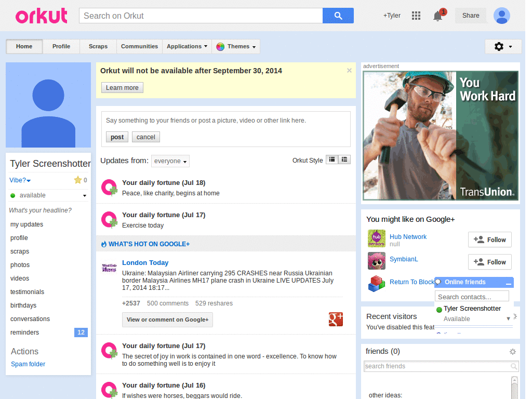Click the cancel button
The image size is (532, 399).
146,137
